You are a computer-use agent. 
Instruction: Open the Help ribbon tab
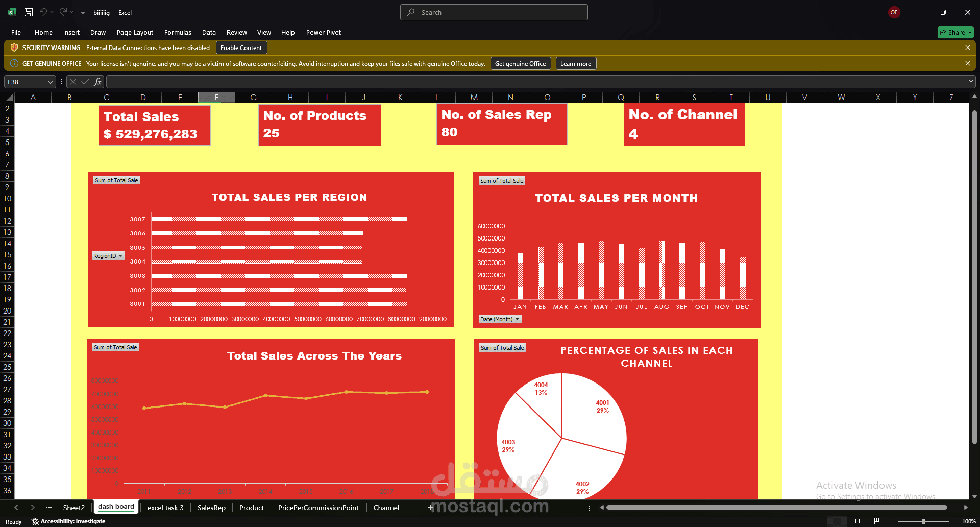click(288, 32)
